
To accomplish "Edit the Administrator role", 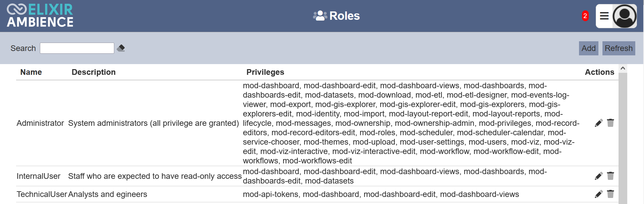I will [599, 123].
